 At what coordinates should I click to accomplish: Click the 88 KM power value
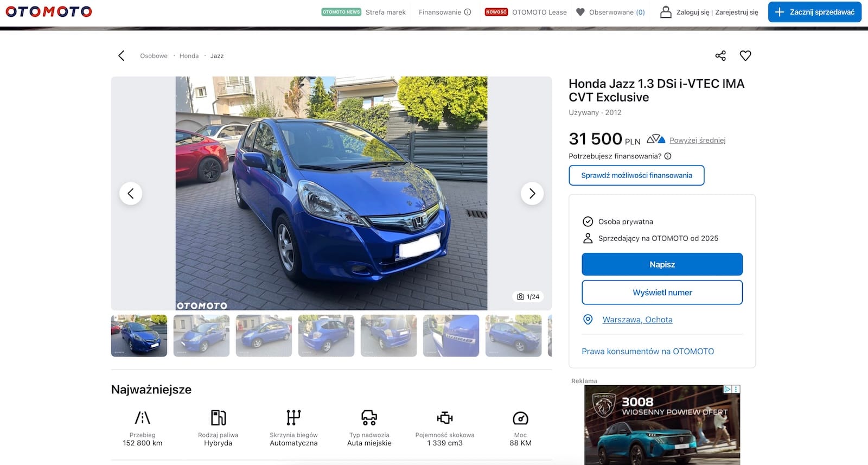pos(520,443)
